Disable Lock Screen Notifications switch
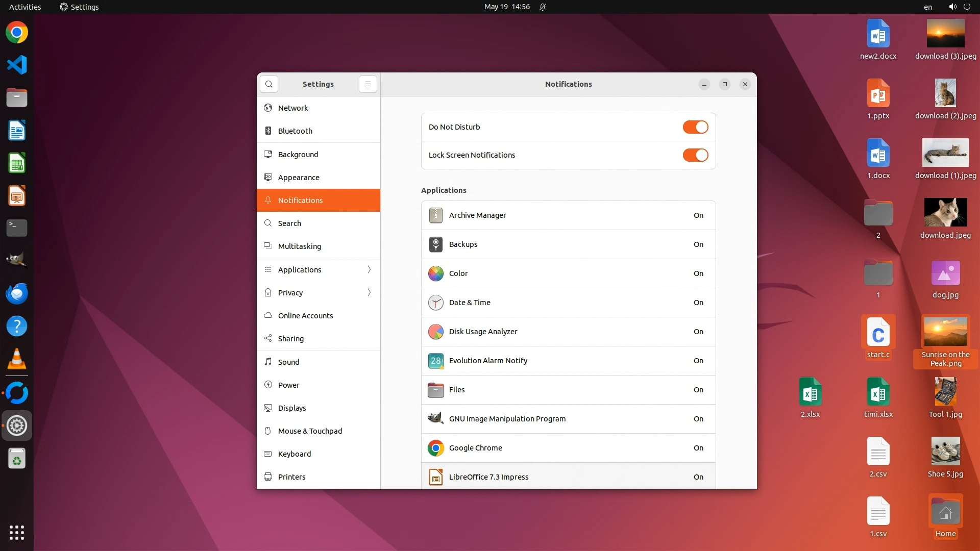 695,155
